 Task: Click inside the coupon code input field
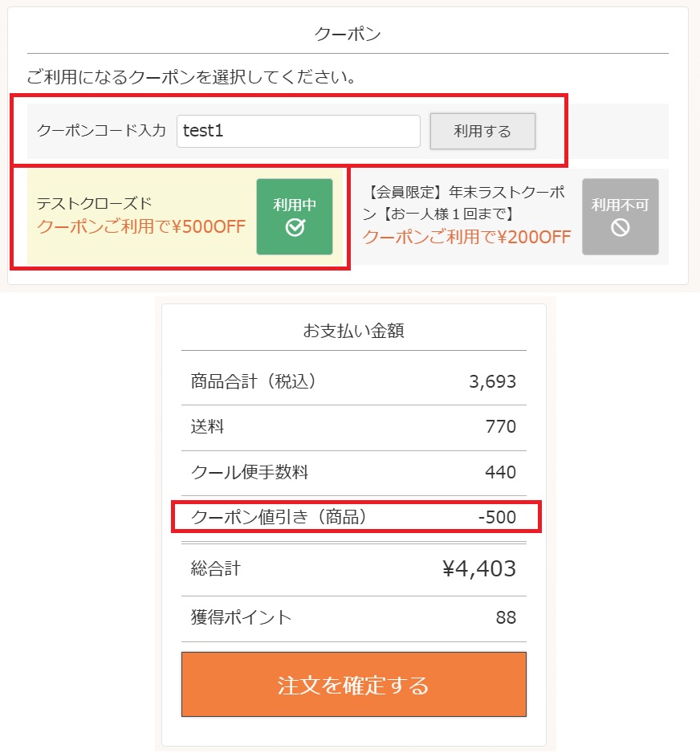point(298,130)
